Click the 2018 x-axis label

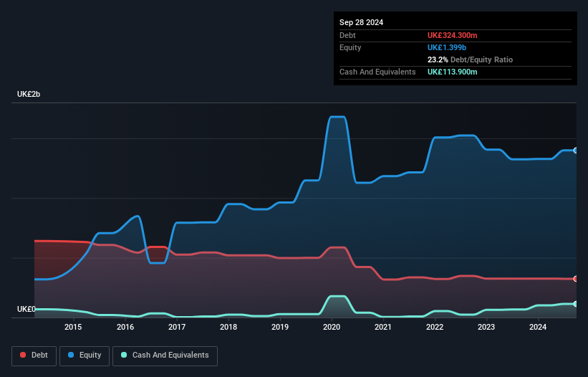[x=228, y=327]
